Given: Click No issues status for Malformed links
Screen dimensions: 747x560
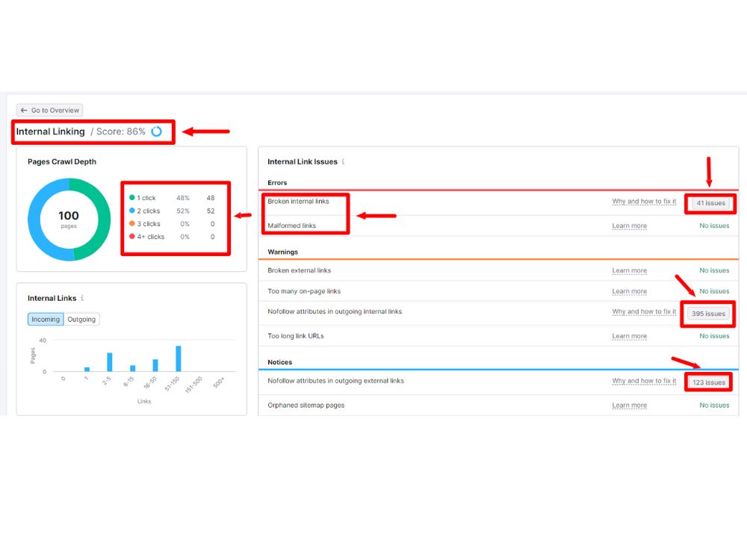Looking at the screenshot, I should tap(714, 225).
